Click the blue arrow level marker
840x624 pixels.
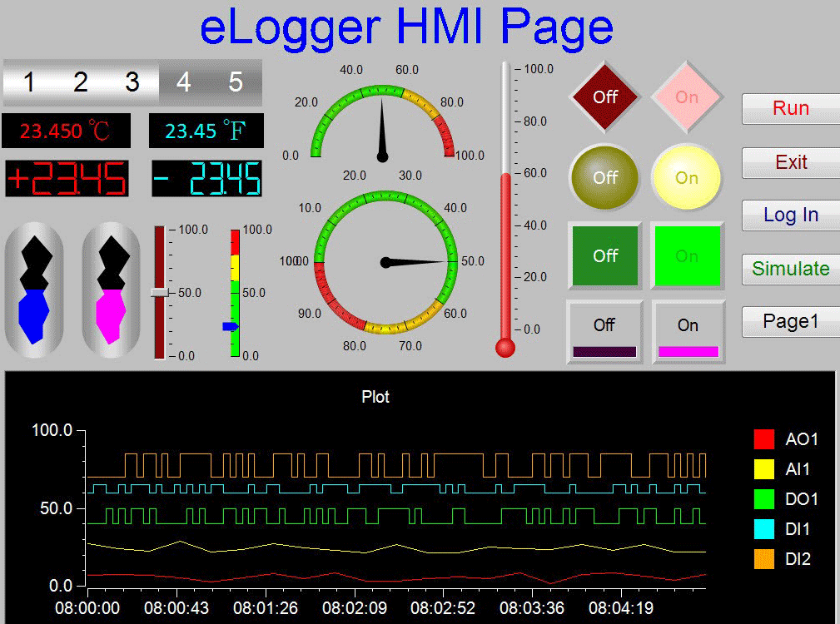[x=231, y=326]
